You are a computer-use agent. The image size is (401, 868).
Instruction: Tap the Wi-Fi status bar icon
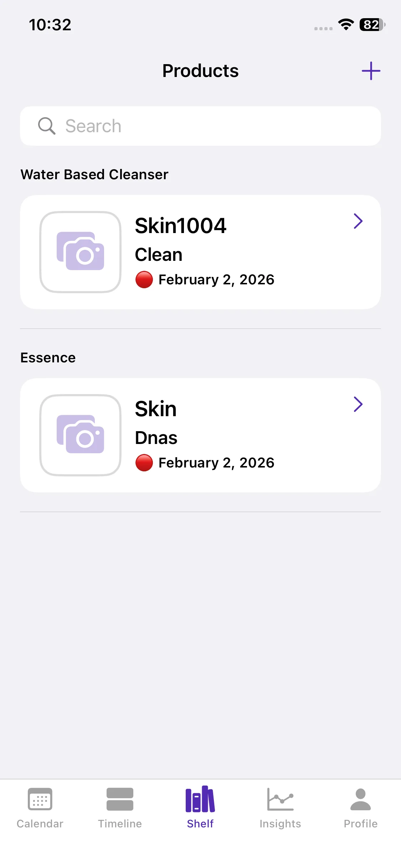point(346,25)
